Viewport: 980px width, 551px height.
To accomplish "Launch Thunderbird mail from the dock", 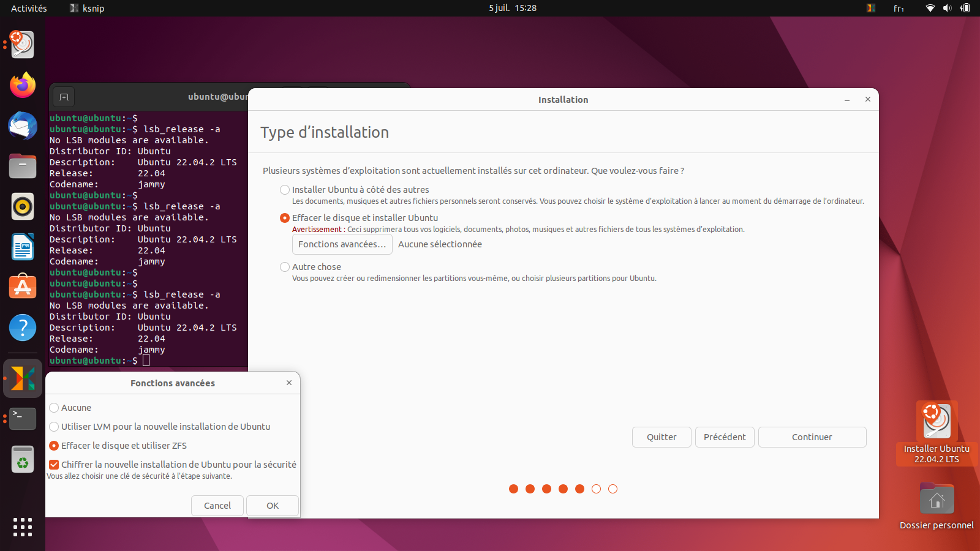I will pos(23,126).
